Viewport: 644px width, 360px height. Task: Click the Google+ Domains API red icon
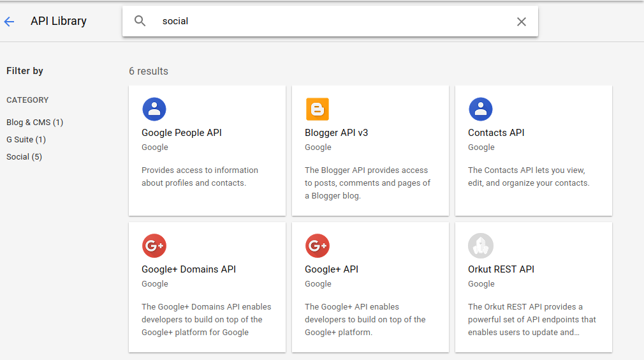[x=154, y=246]
